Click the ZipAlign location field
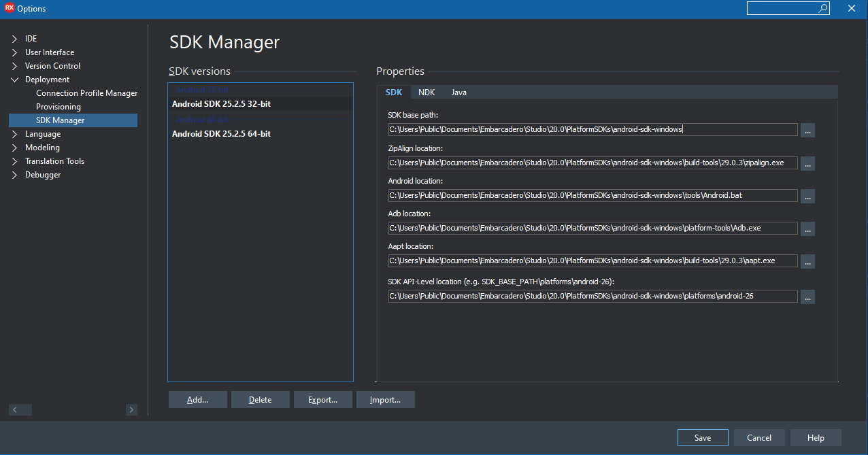This screenshot has width=868, height=455. [x=592, y=163]
